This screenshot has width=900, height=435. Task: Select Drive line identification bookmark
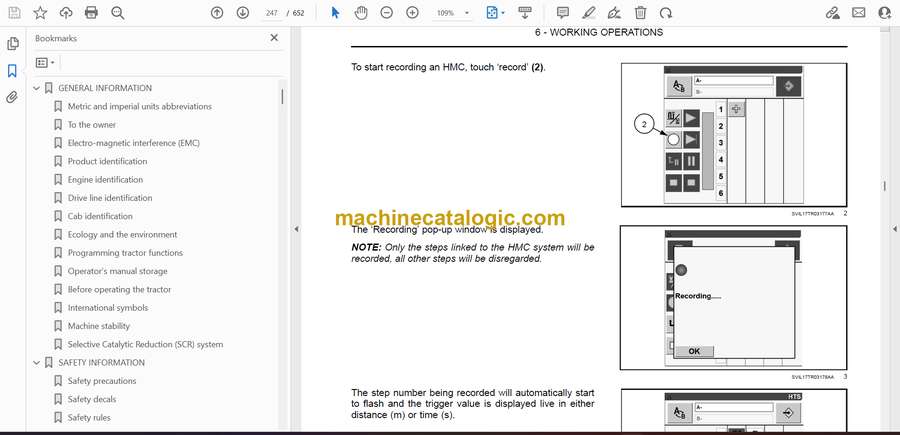[x=110, y=198]
